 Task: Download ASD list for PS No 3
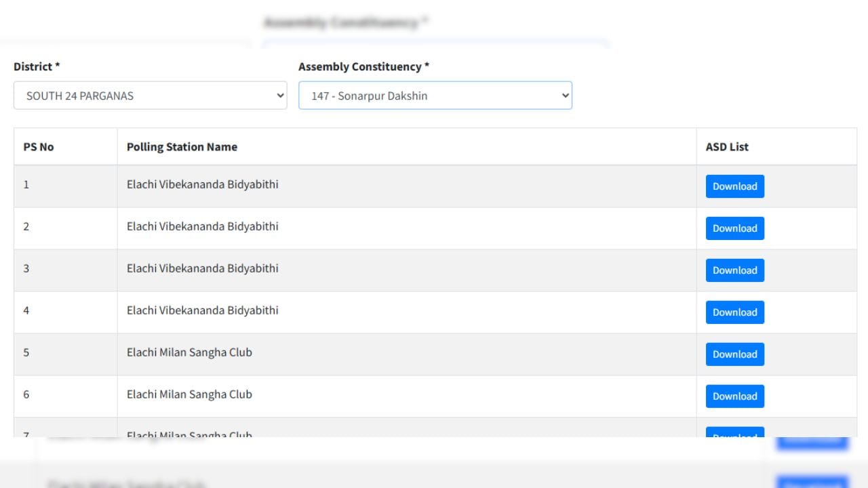(x=734, y=270)
